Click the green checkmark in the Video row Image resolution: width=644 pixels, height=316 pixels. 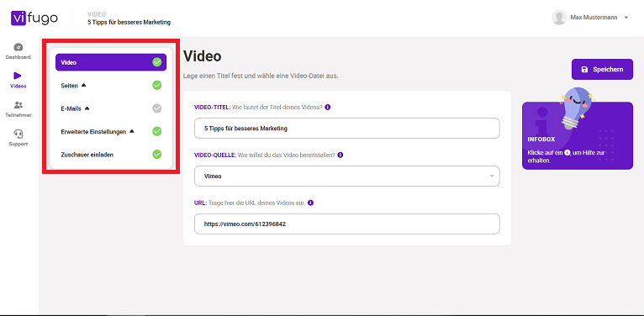[x=157, y=62]
